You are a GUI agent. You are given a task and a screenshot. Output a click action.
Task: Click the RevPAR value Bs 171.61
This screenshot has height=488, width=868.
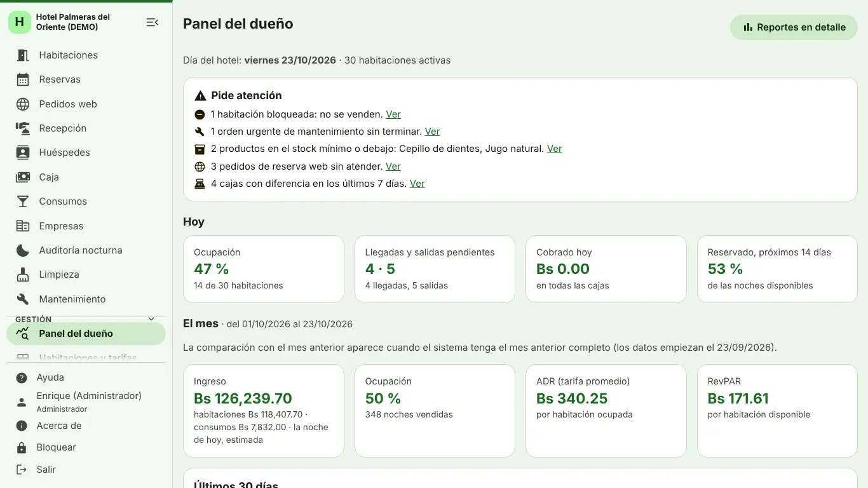coord(738,398)
